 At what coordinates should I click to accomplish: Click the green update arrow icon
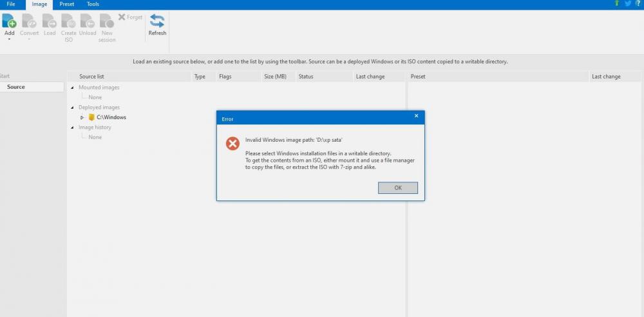(x=617, y=4)
